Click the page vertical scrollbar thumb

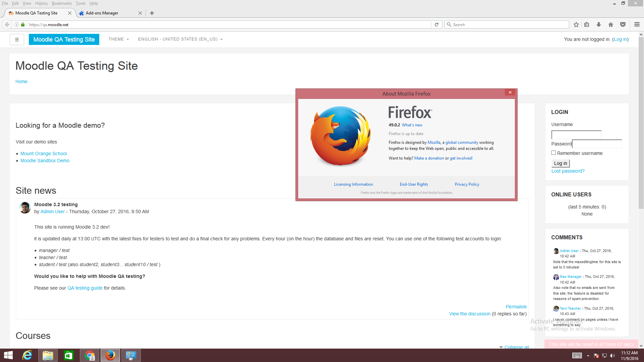click(641, 123)
